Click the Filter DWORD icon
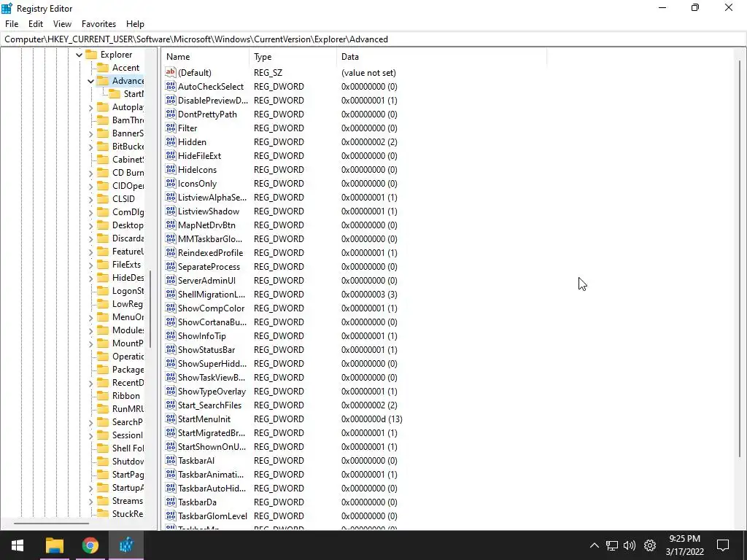Image resolution: width=747 pixels, height=560 pixels. pyautogui.click(x=171, y=128)
